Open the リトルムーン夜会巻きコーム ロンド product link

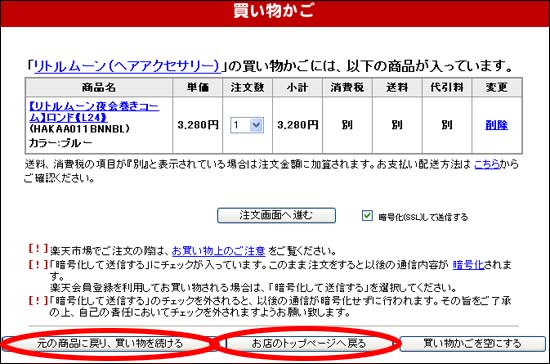(x=94, y=112)
